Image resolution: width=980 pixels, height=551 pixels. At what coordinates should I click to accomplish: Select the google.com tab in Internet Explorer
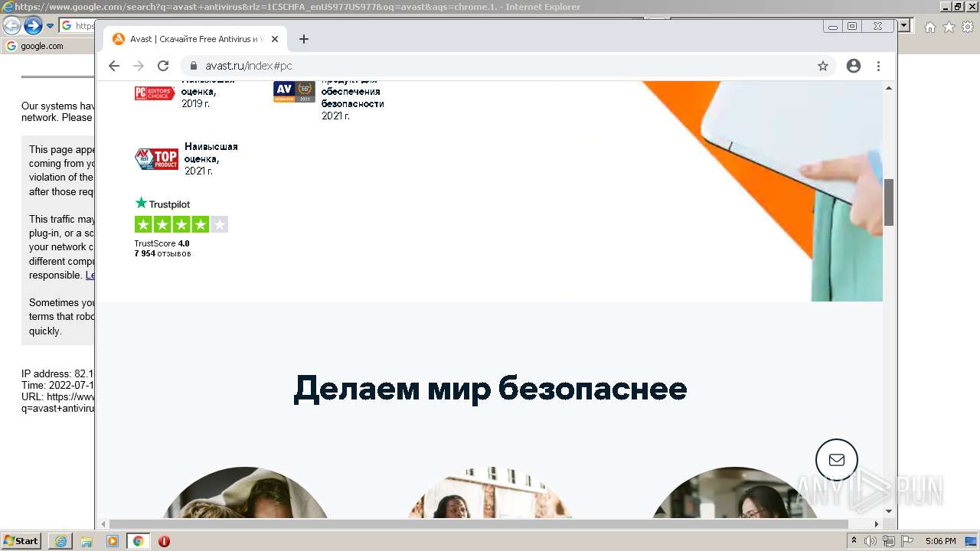pos(43,46)
